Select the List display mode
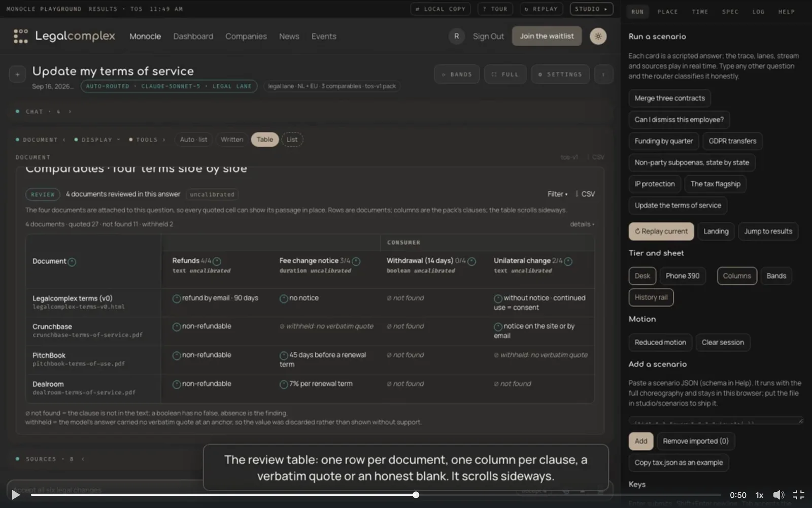 [292, 140]
